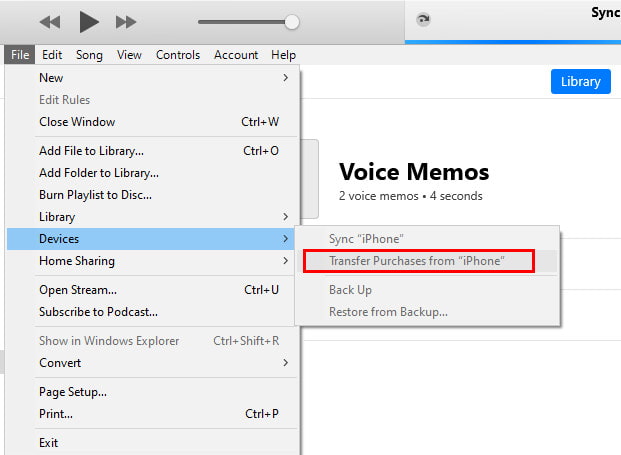Click the rewind playback button

50,22
